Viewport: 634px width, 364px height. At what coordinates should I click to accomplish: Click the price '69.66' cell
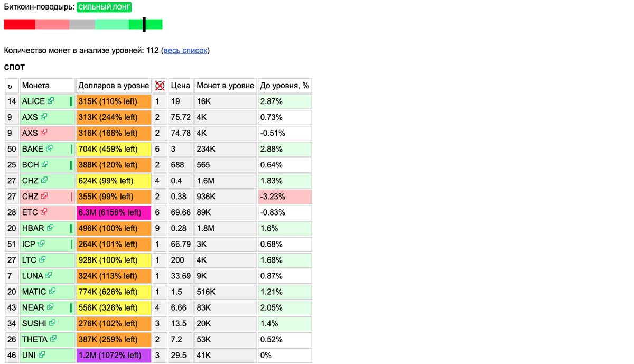click(181, 212)
